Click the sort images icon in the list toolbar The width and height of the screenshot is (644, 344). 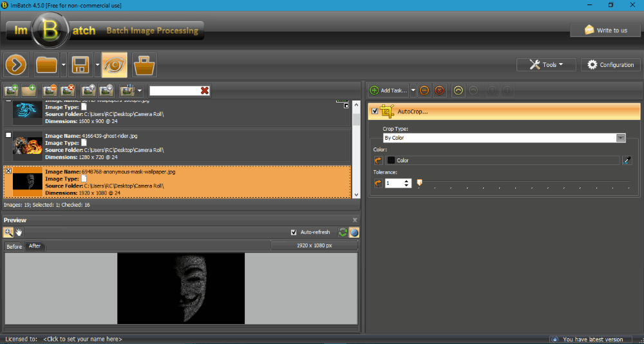tap(128, 90)
